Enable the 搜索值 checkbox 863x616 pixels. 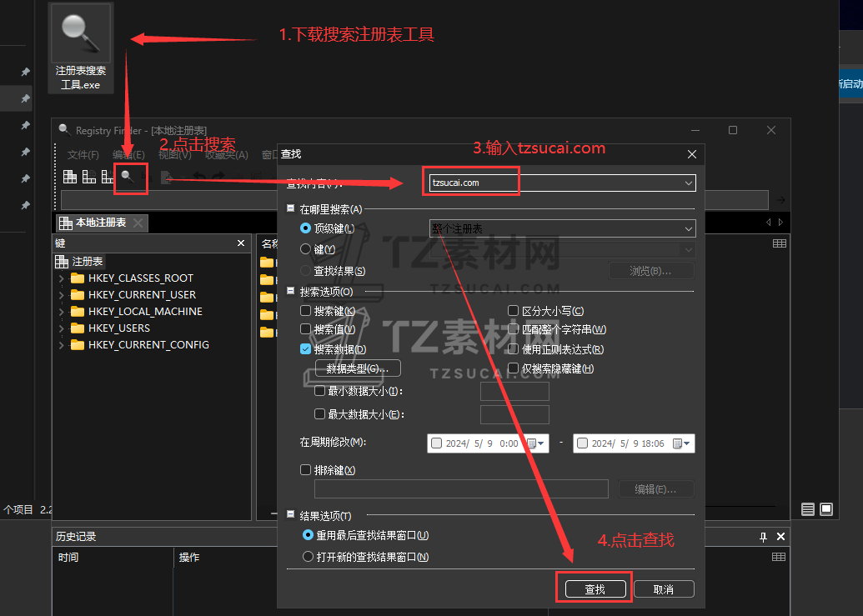click(305, 329)
